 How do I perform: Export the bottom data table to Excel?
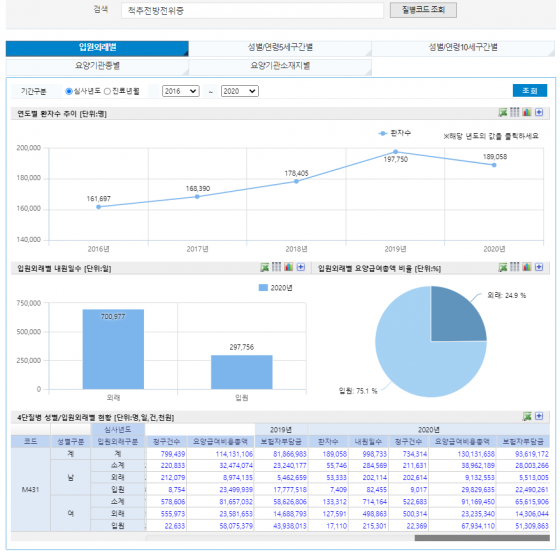click(527, 416)
